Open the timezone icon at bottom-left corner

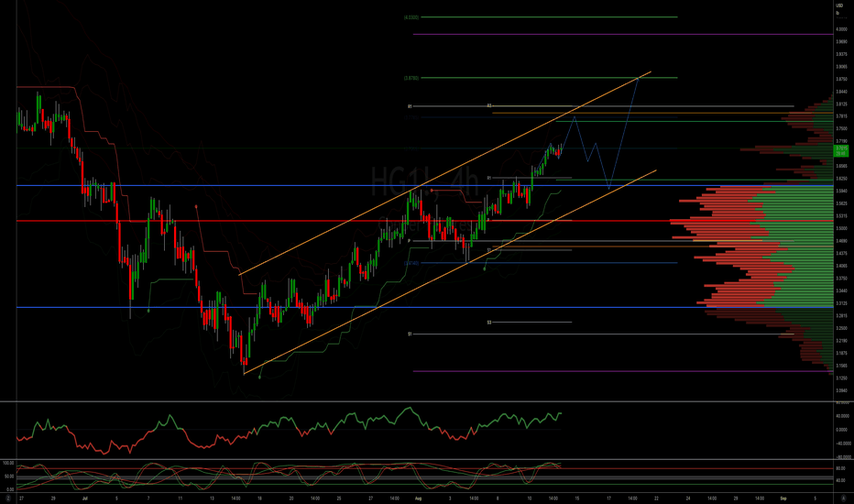8,499
